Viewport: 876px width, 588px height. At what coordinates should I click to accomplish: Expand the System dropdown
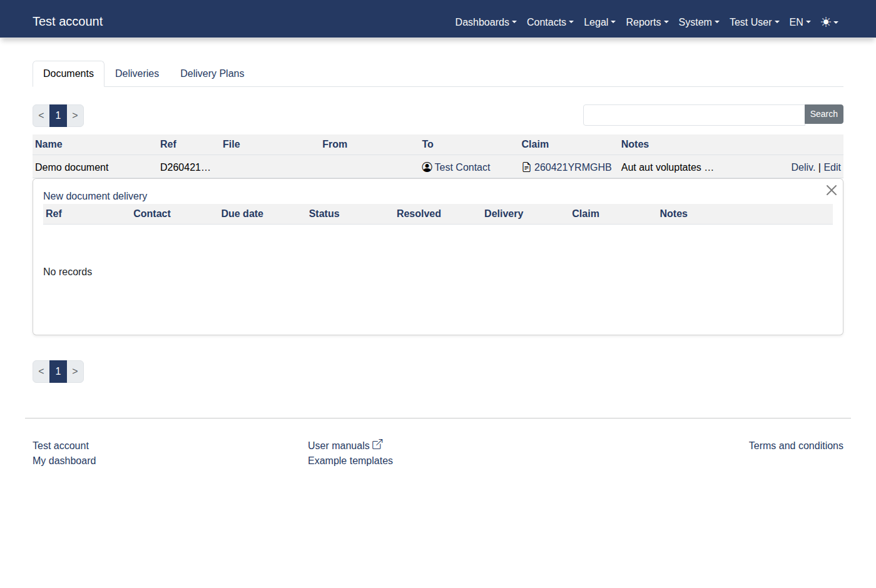(x=698, y=22)
